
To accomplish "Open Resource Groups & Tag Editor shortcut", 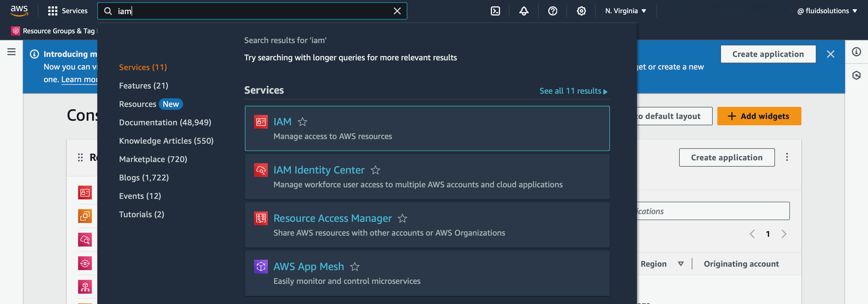I will 54,31.
